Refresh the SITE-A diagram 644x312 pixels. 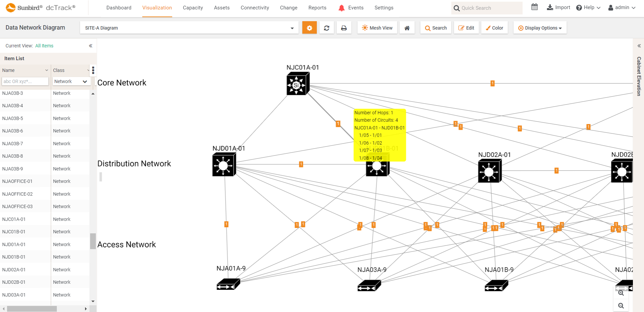coord(326,28)
